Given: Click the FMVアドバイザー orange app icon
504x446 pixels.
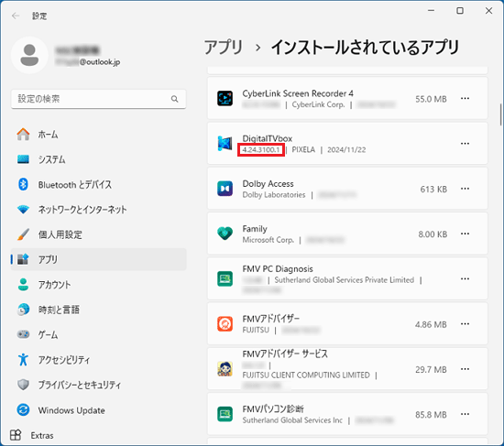Looking at the screenshot, I should tap(225, 324).
